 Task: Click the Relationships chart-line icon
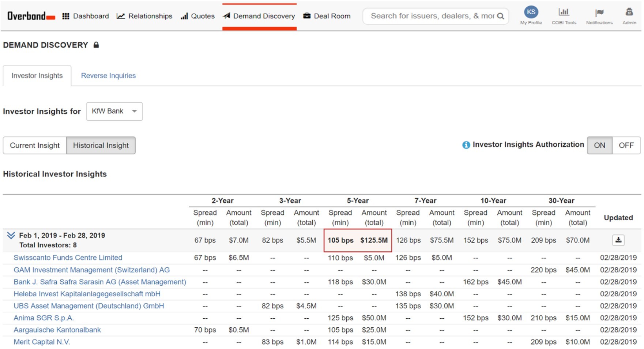click(x=121, y=16)
